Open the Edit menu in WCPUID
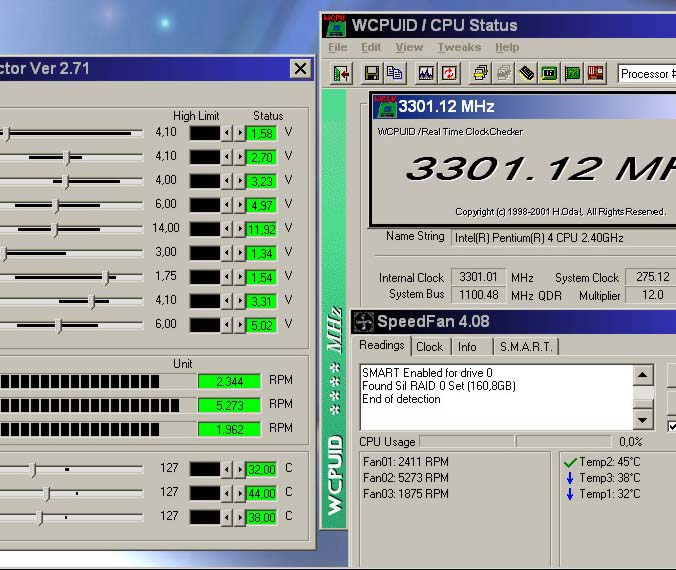Screen dimensions: 676x570 [x=371, y=47]
